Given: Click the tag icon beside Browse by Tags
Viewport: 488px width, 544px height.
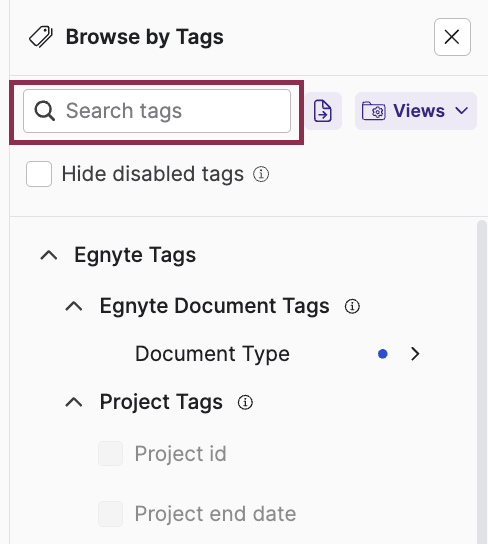Looking at the screenshot, I should (41, 37).
